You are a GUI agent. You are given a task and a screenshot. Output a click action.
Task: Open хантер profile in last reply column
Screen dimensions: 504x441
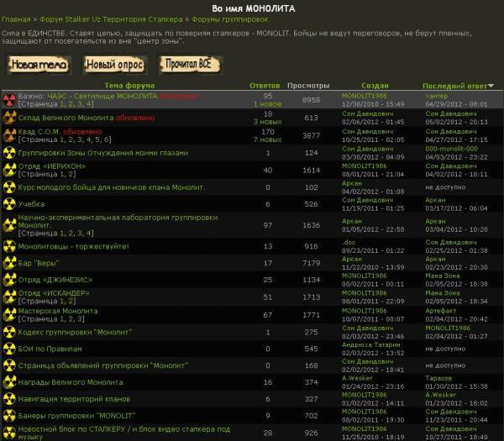click(436, 96)
